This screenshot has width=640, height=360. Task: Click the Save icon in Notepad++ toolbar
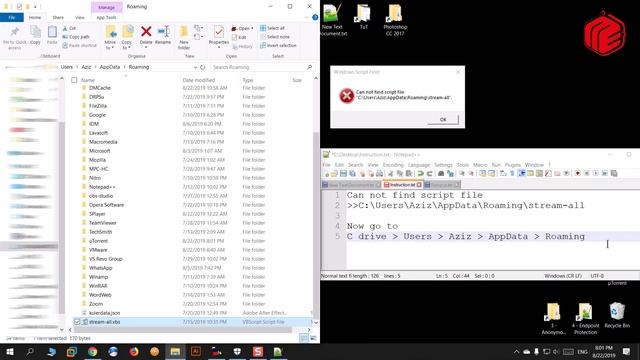343,173
